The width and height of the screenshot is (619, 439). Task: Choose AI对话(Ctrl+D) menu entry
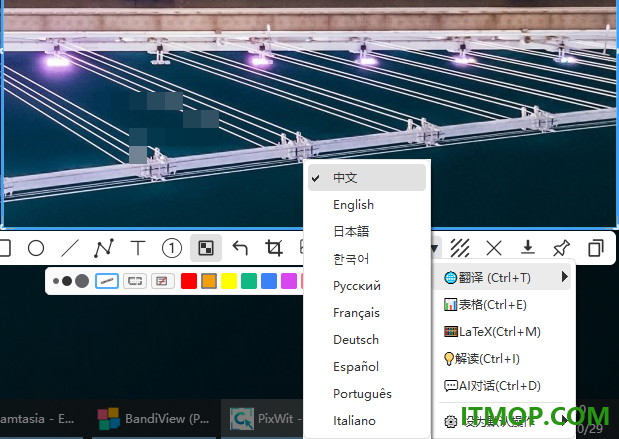[502, 386]
